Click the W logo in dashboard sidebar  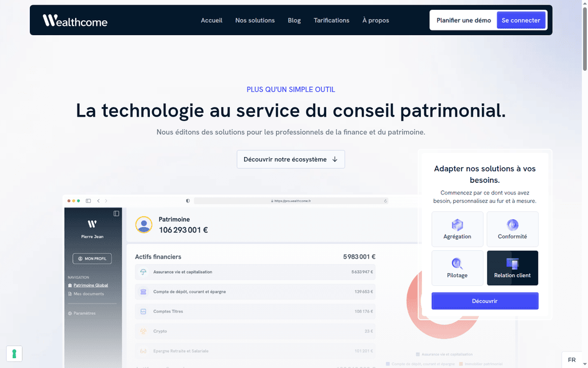92,224
